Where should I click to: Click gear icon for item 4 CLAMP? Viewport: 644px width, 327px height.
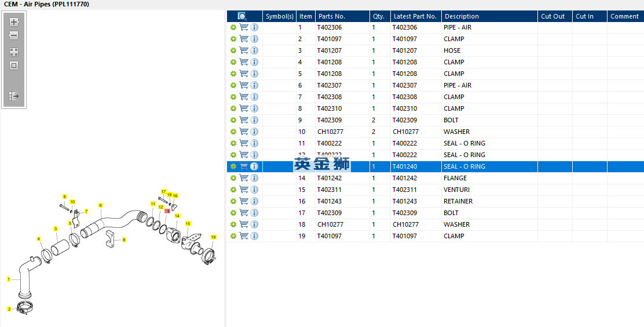point(233,62)
